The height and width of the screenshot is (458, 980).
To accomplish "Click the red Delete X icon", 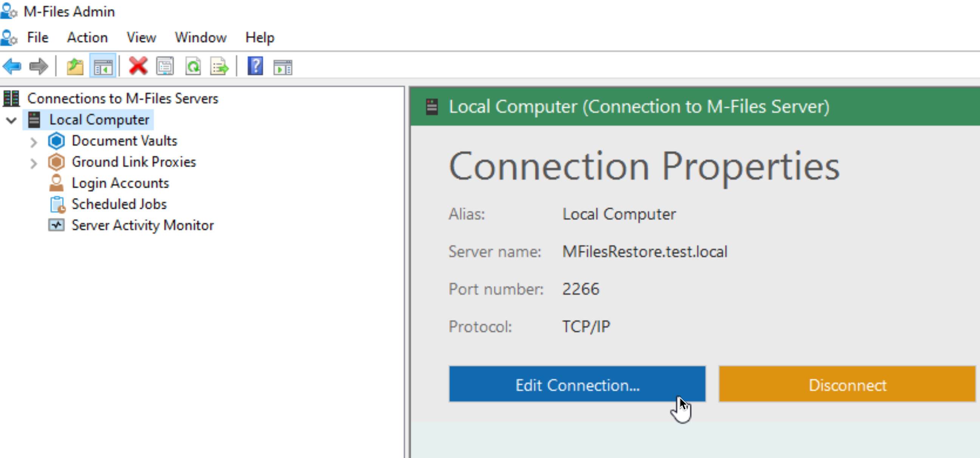I will [x=138, y=66].
